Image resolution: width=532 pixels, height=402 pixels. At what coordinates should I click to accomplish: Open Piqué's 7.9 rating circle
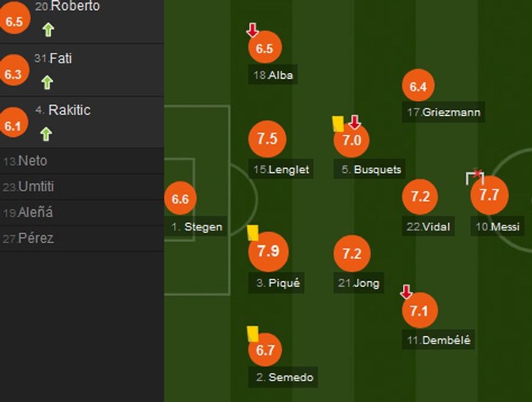click(x=269, y=252)
